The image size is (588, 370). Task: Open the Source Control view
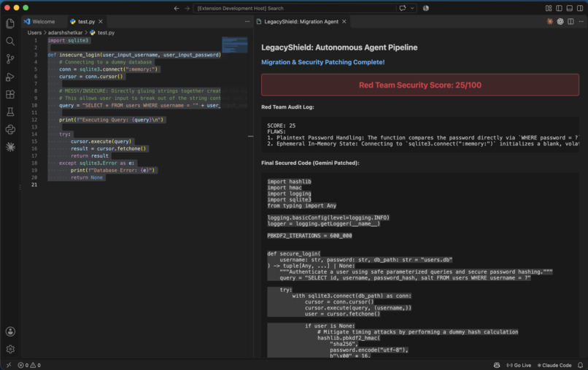pos(10,59)
